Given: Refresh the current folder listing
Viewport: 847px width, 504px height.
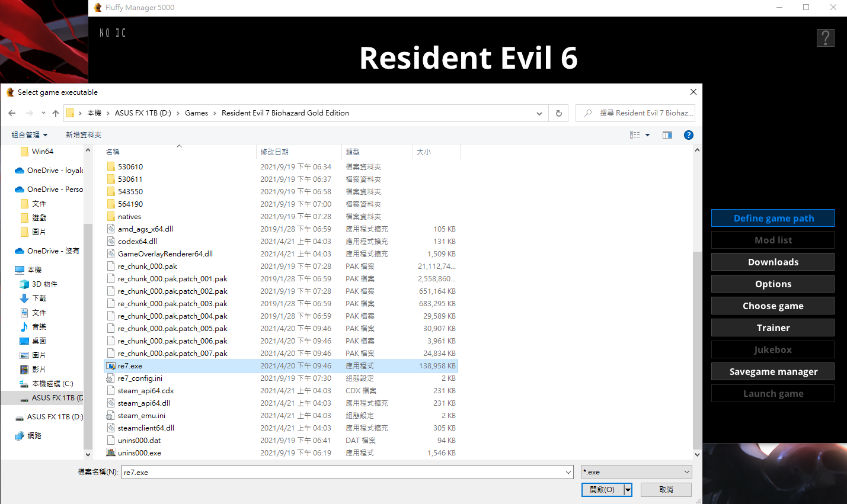Looking at the screenshot, I should coord(558,113).
